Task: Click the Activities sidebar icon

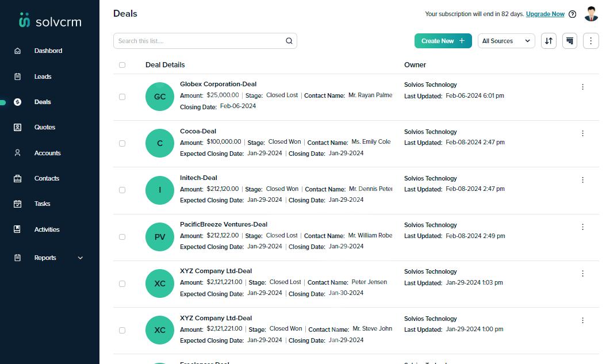Action: (17, 229)
